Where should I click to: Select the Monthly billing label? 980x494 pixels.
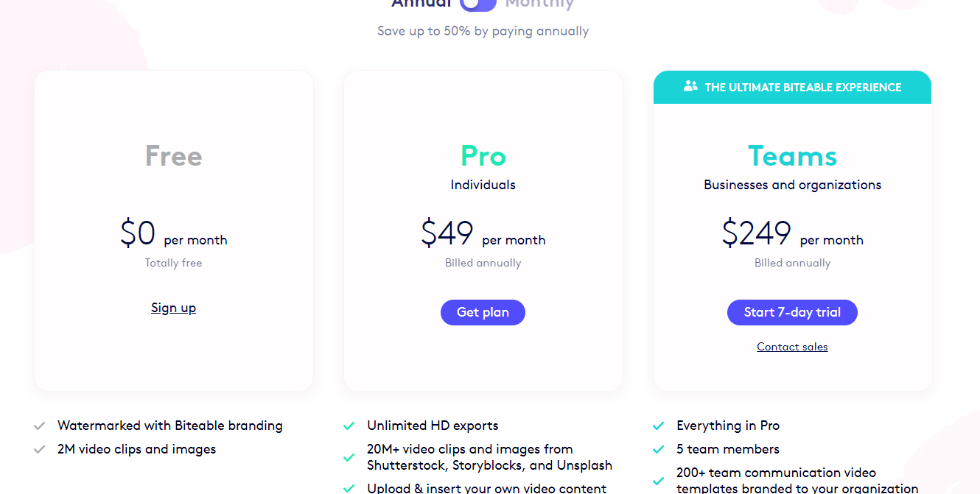[x=539, y=4]
